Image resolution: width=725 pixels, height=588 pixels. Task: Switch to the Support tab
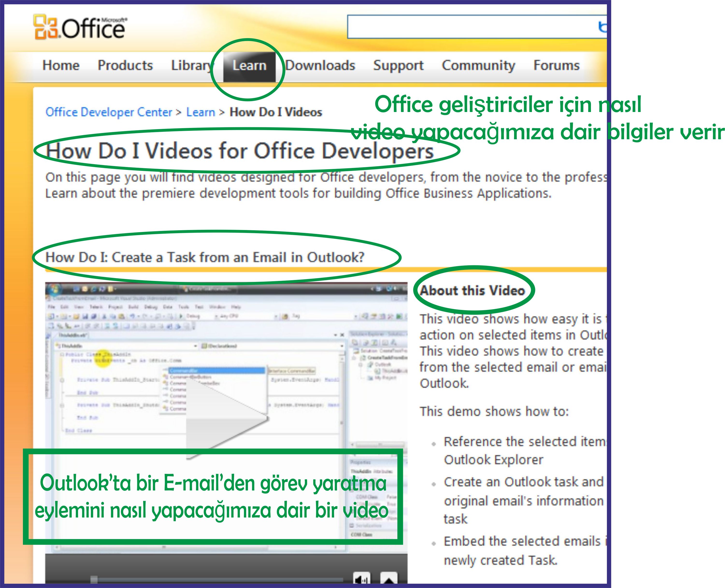point(398,65)
